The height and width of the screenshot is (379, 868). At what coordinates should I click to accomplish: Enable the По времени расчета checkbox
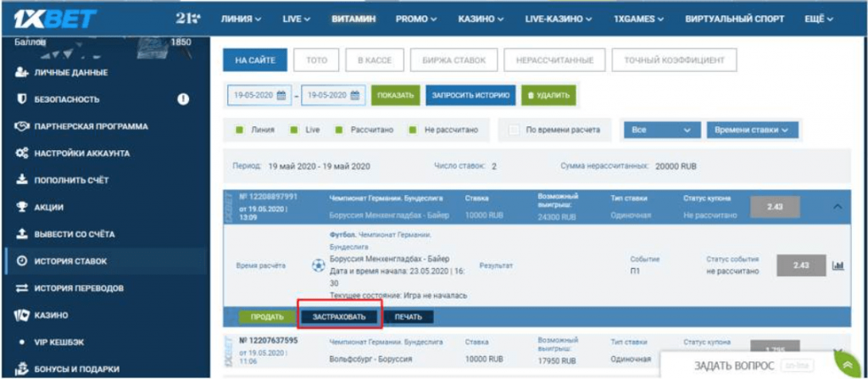point(514,131)
